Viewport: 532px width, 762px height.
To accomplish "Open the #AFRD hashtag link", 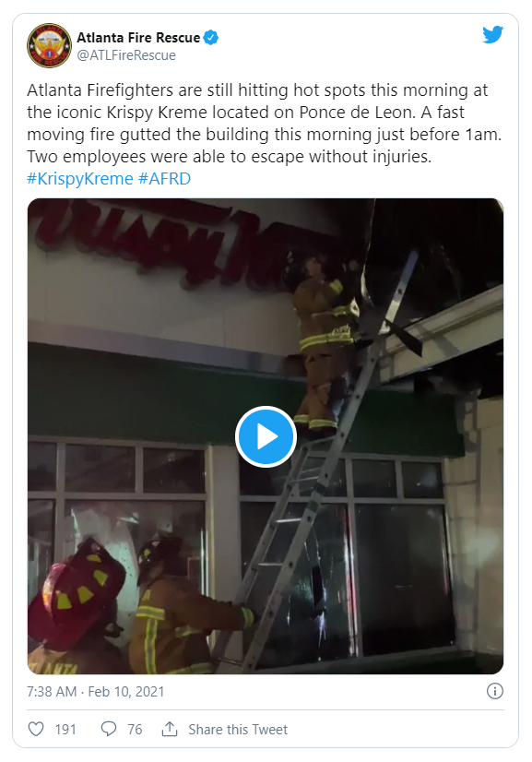I will point(164,179).
